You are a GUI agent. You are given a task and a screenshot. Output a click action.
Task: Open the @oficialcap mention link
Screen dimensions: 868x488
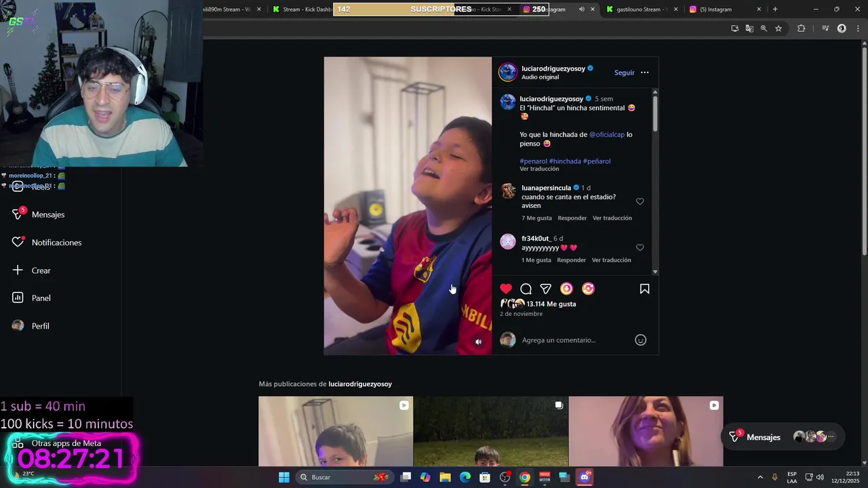607,135
